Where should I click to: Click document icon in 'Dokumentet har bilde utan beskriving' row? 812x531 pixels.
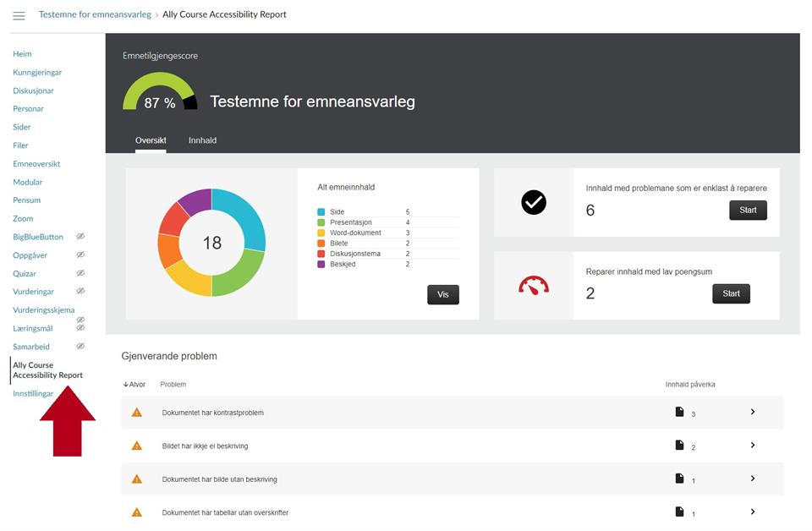pos(679,479)
